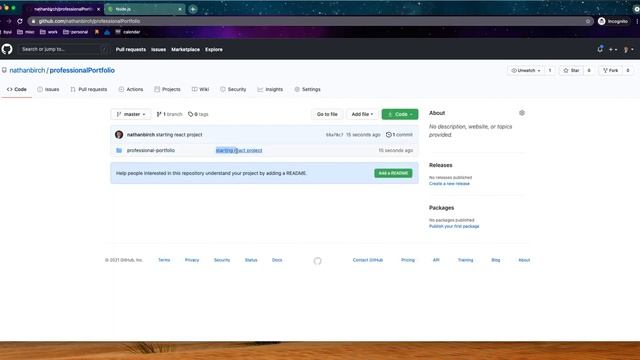Open the Add file dropdown
The width and height of the screenshot is (640, 360).
point(362,114)
